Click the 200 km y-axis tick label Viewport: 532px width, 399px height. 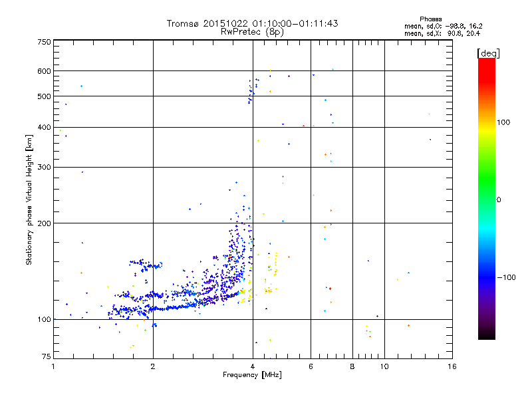[x=44, y=223]
